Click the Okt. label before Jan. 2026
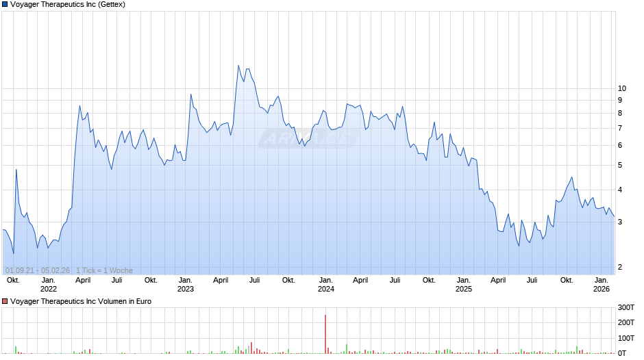644x360 pixels. 567,281
